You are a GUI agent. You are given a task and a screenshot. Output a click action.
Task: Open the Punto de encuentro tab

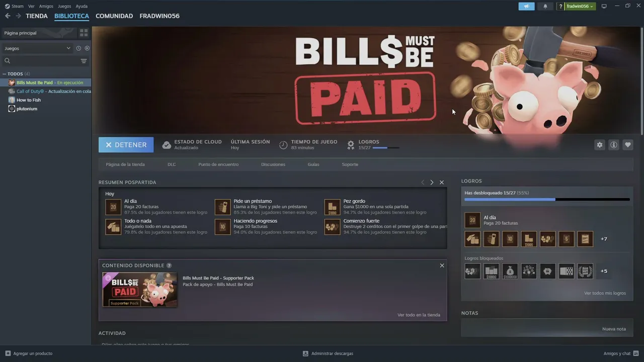(218, 164)
